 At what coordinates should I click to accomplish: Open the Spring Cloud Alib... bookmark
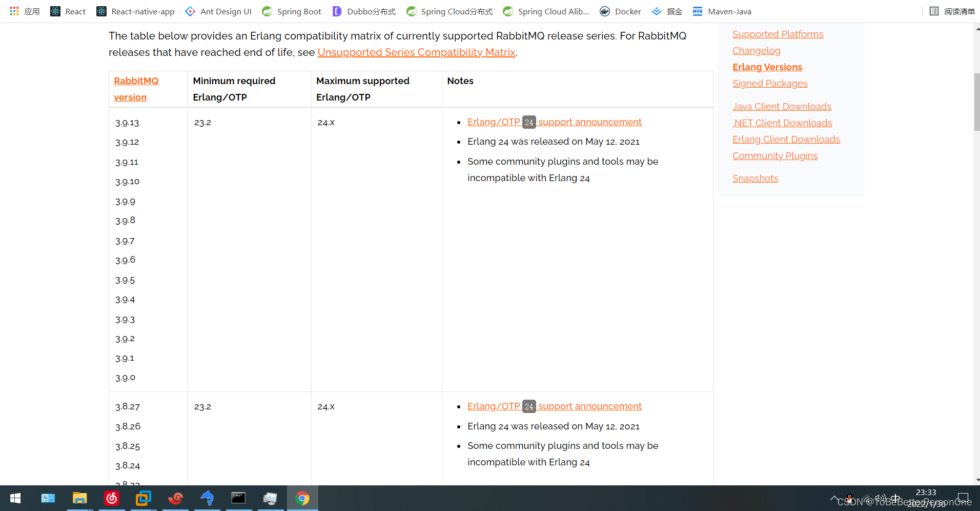546,11
